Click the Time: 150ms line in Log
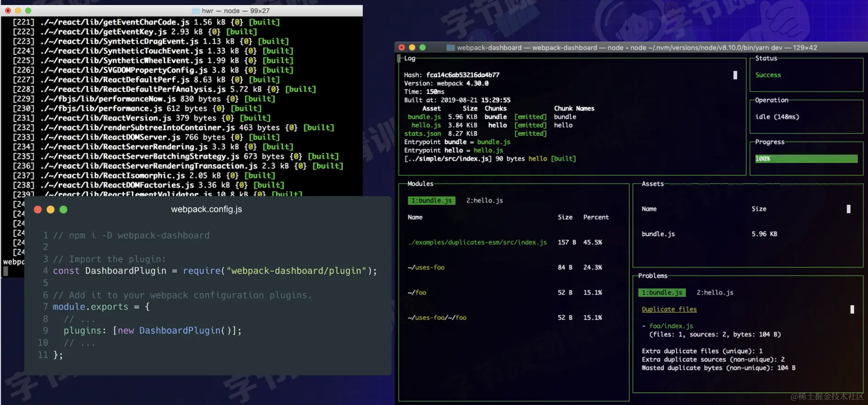 [x=424, y=92]
